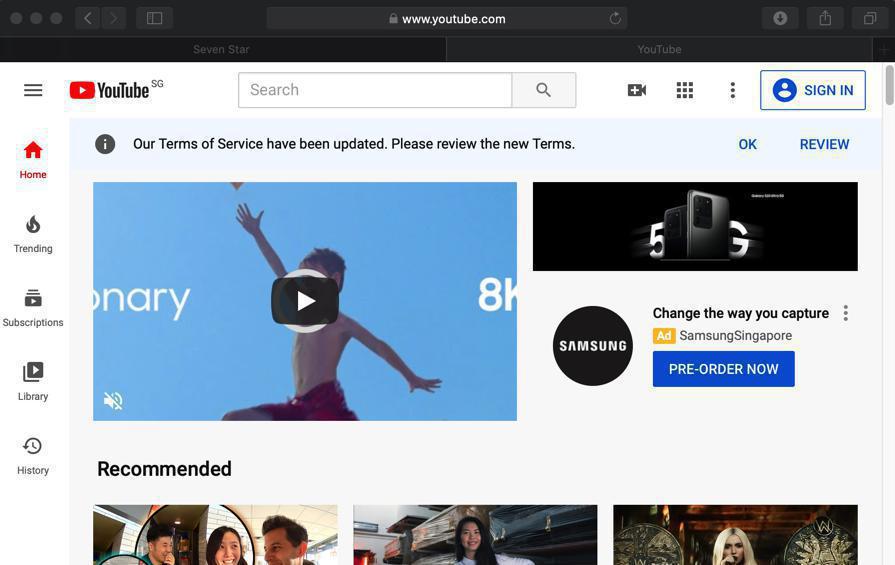
Task: Open the create video camera icon
Action: tap(636, 90)
